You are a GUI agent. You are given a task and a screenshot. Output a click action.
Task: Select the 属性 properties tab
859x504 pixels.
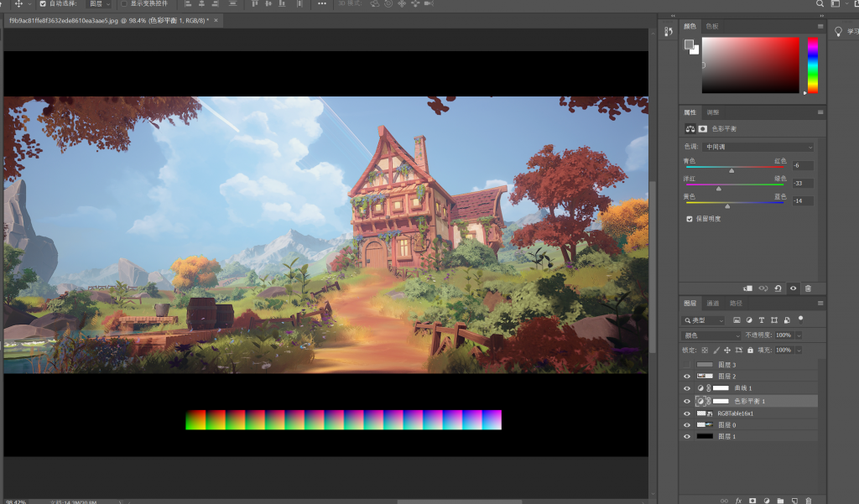tap(690, 112)
